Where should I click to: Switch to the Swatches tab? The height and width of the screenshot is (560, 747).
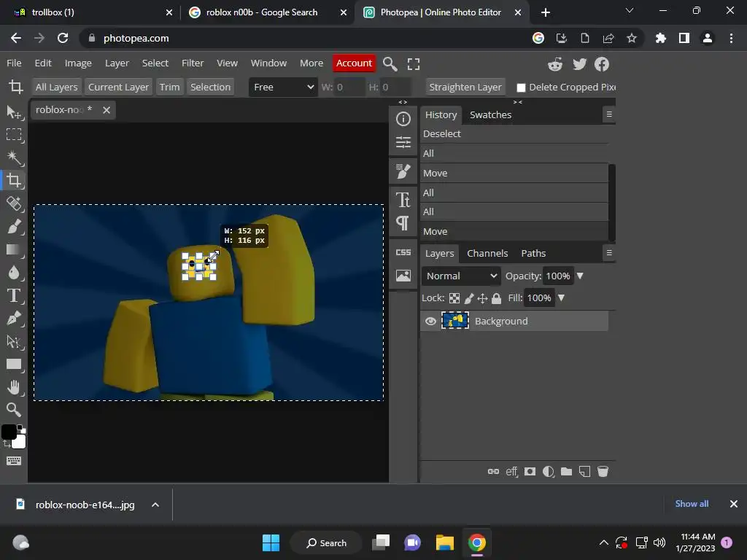pos(490,114)
